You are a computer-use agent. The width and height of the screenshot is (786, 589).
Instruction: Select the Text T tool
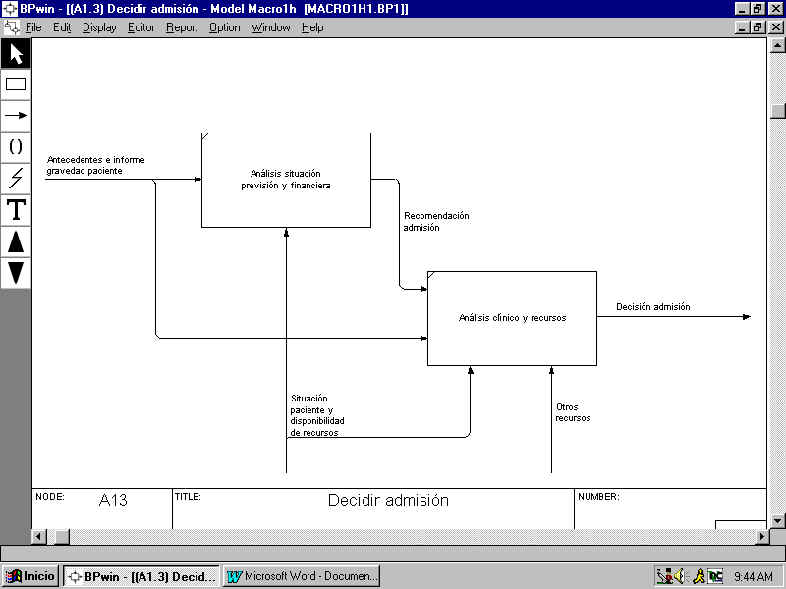coord(16,210)
